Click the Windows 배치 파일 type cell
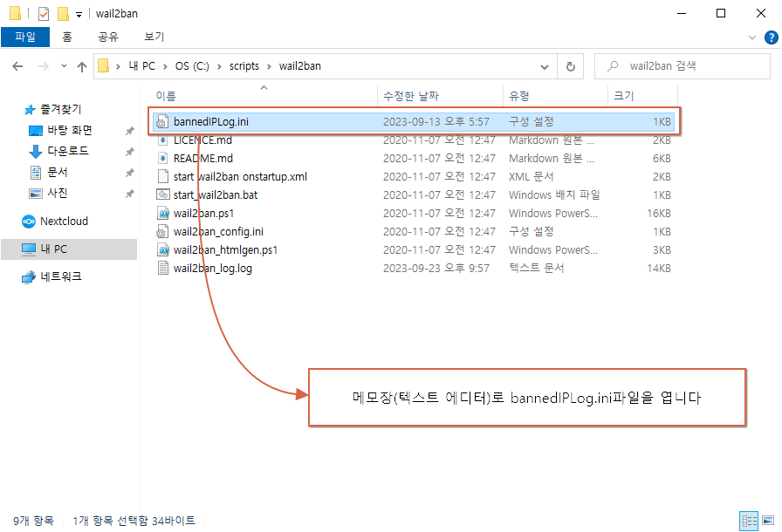Image resolution: width=782 pixels, height=532 pixels. tap(554, 195)
